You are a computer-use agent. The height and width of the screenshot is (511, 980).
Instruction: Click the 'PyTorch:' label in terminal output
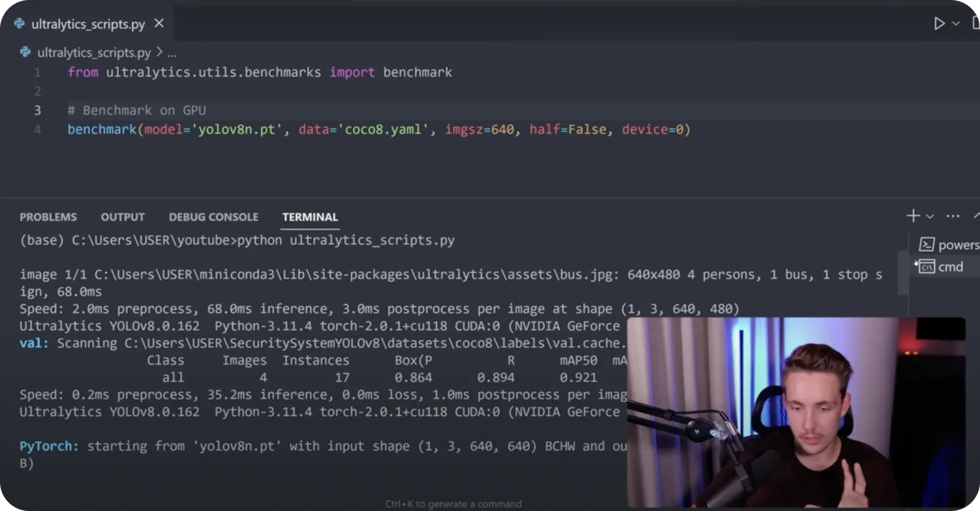50,446
